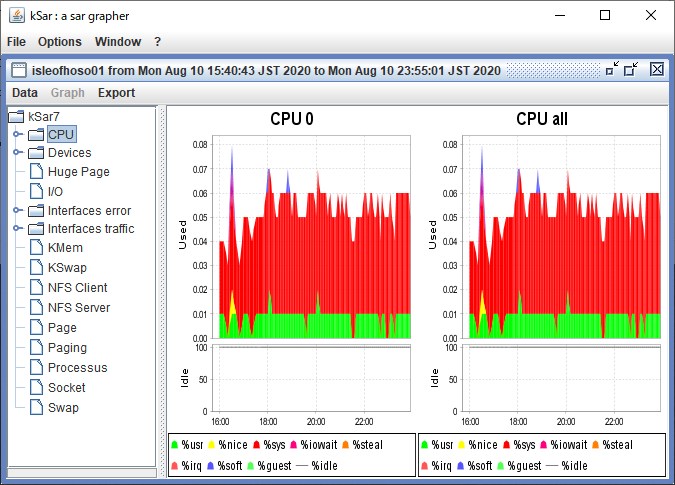Screen dimensions: 675x485
Task: Click the kSar7 root folder icon
Action: pyautogui.click(x=16, y=117)
